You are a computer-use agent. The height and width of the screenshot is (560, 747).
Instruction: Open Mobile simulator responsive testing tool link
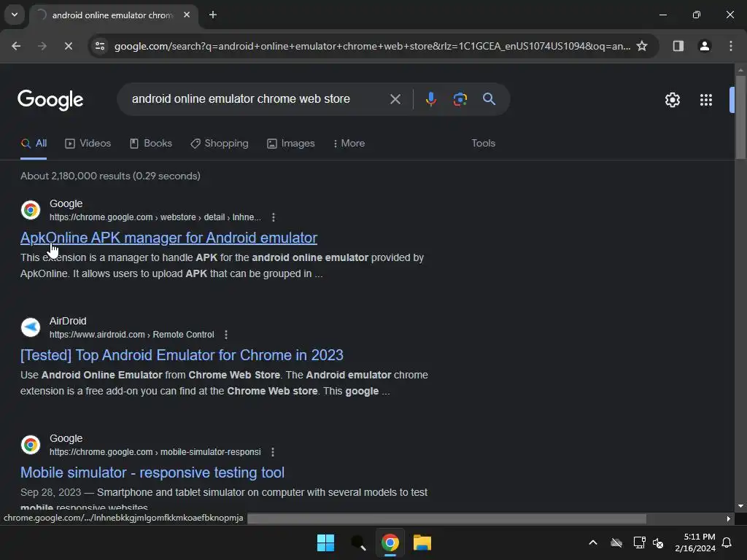pos(152,472)
